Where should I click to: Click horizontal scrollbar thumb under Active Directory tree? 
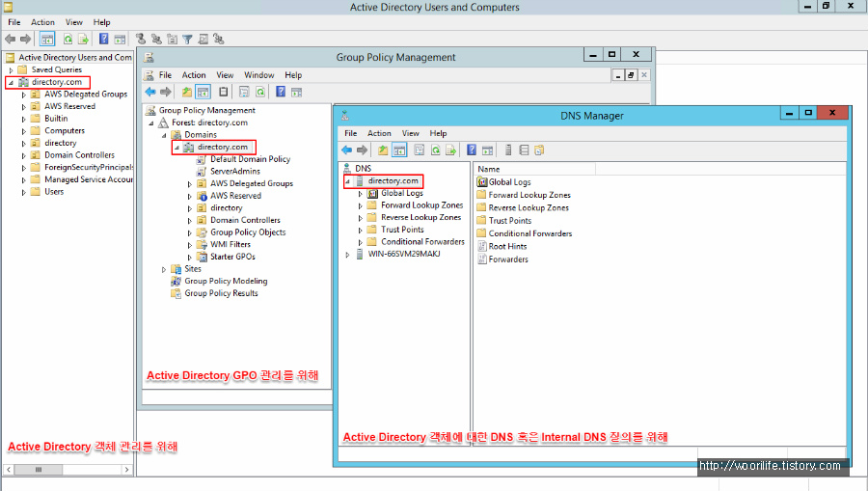coord(39,470)
